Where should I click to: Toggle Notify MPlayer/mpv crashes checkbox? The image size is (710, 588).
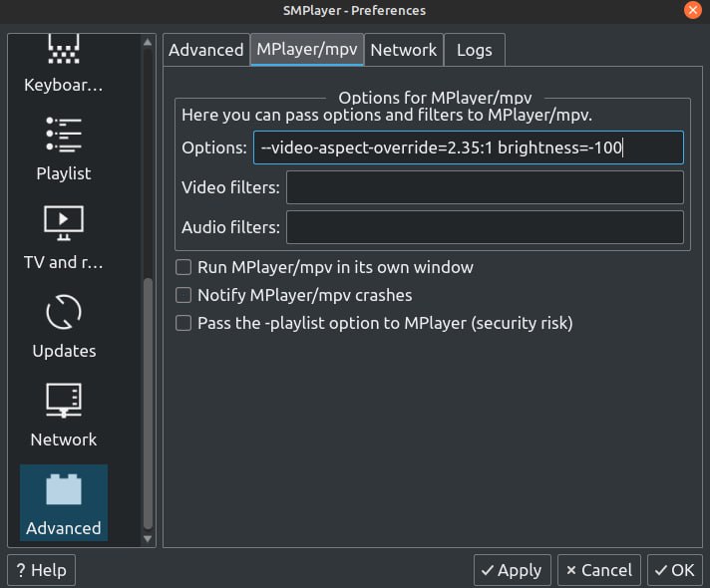click(183, 295)
